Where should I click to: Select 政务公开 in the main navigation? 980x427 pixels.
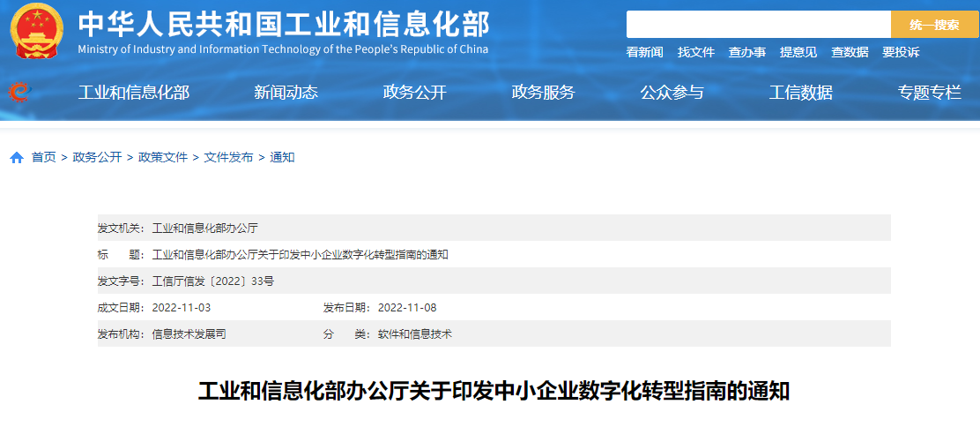pos(414,92)
